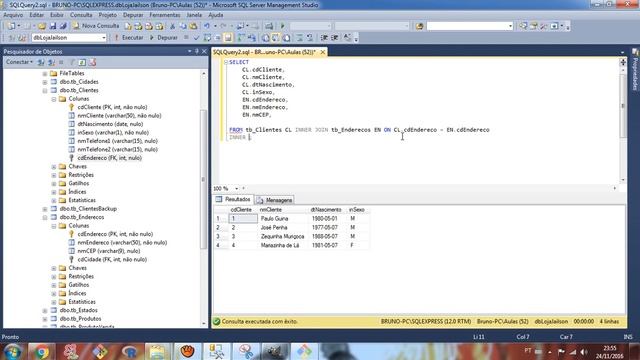Click the Filter icon in Object Explorer
Screen dimensions: 640x360
pos(72,62)
